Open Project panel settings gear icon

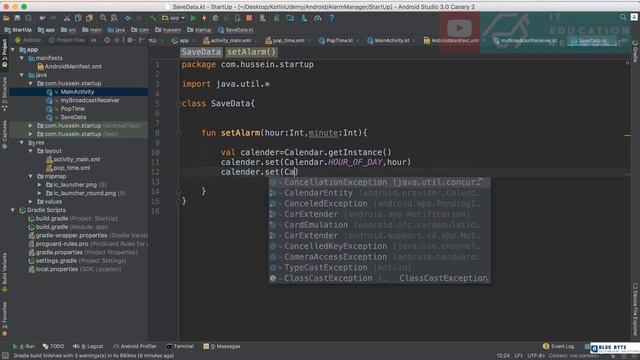point(130,40)
